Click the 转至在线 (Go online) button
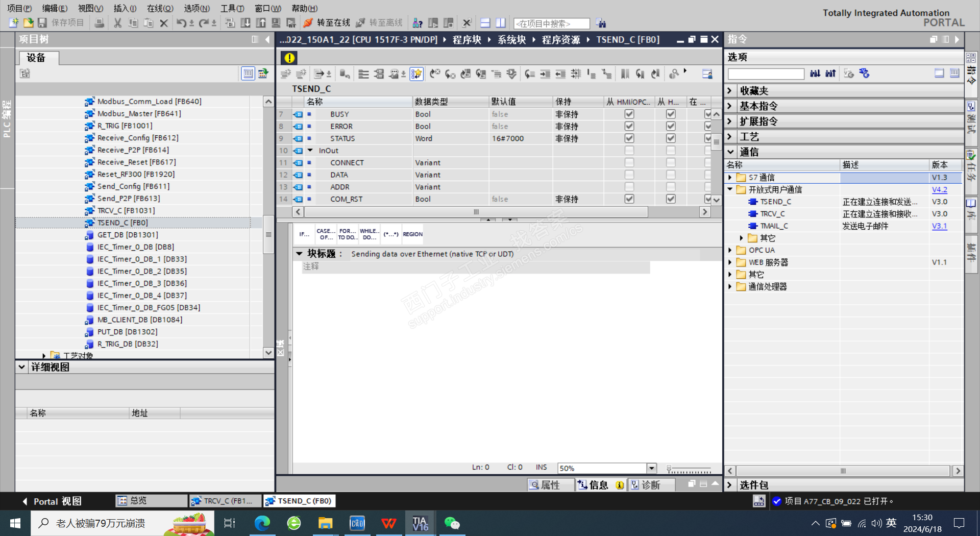This screenshot has width=980, height=536. point(327,23)
